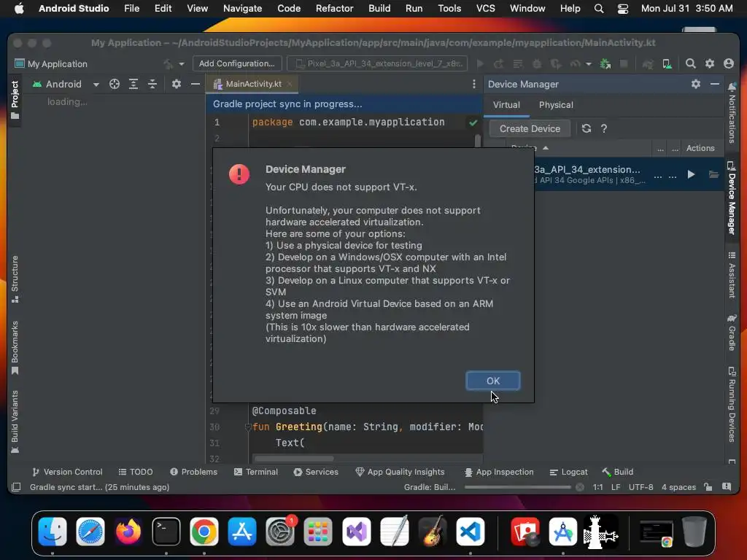747x560 pixels.
Task: Open the AVD folder icon on Pixel 3a row
Action: pos(713,175)
